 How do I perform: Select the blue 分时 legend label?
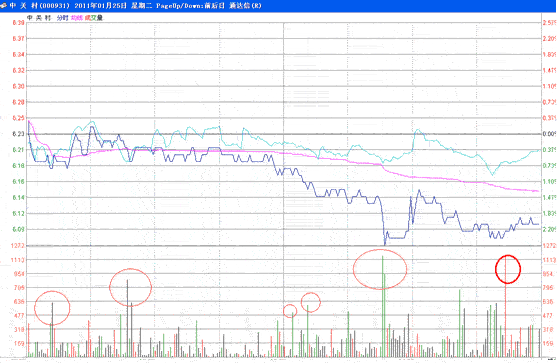[62, 18]
